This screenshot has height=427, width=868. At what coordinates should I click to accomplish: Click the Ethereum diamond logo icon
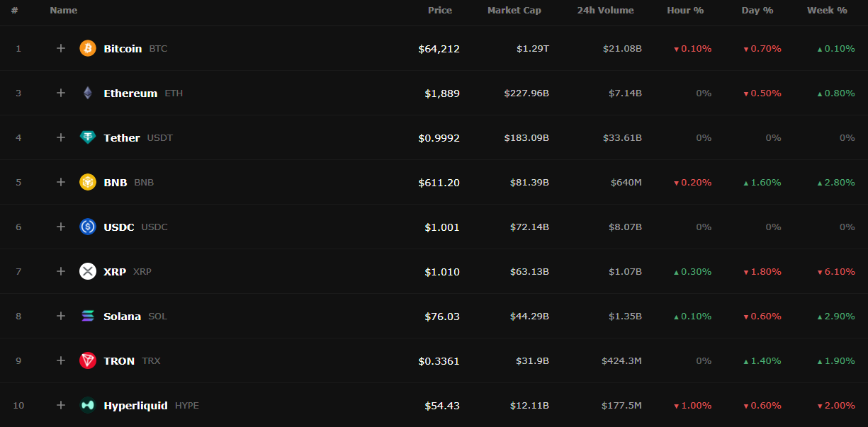pos(88,93)
